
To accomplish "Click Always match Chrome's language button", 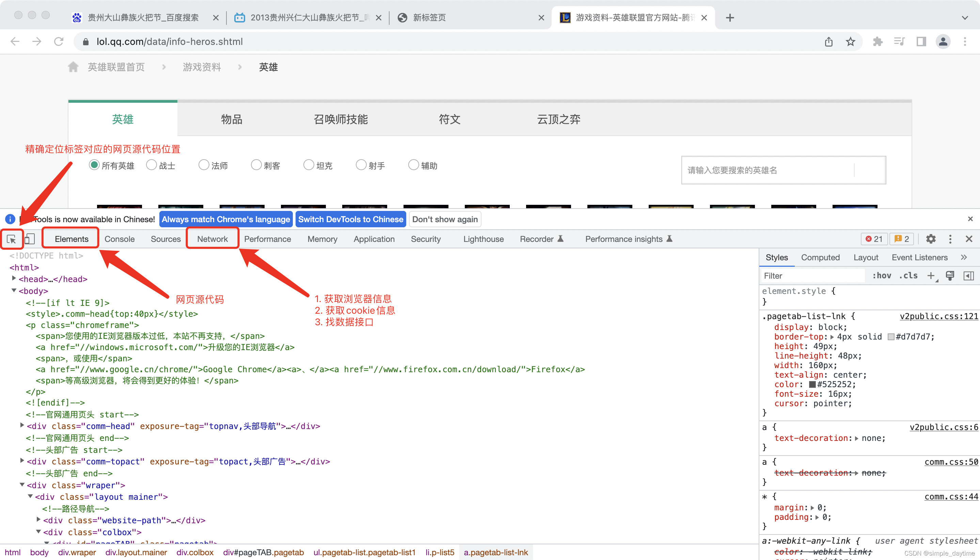I will pyautogui.click(x=225, y=219).
